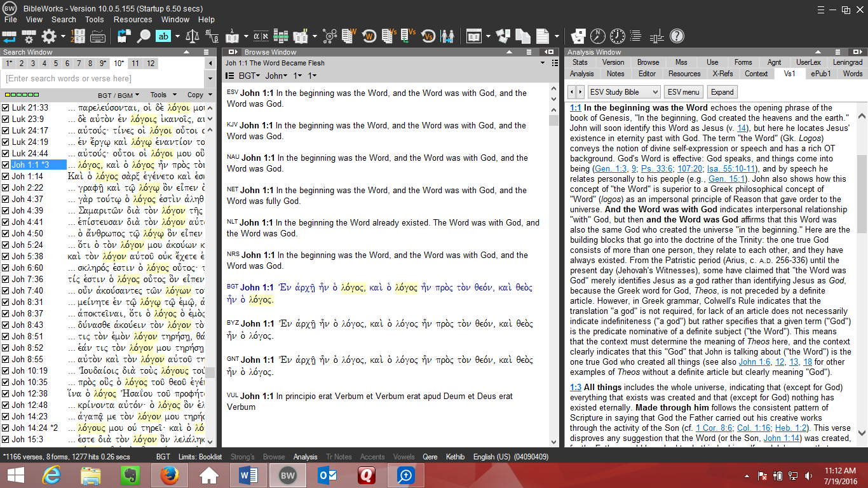The width and height of the screenshot is (868, 488).
Task: Click the Greek-Hebrew alpha aleph icon
Action: pos(261,36)
